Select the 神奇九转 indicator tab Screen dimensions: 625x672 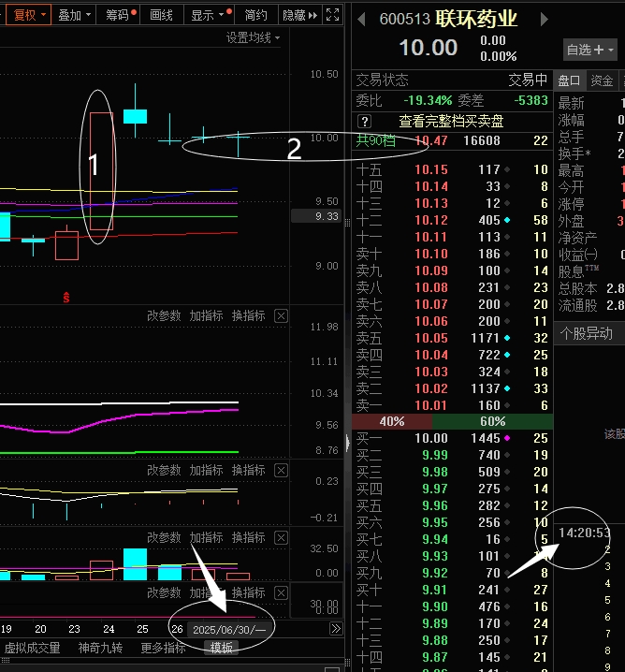(100, 648)
